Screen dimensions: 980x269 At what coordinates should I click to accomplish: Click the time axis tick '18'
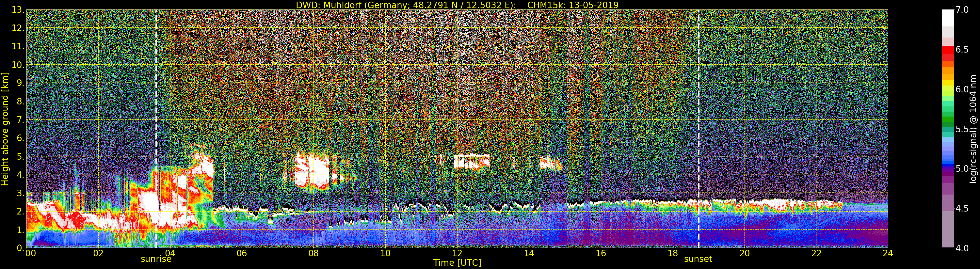(x=673, y=253)
